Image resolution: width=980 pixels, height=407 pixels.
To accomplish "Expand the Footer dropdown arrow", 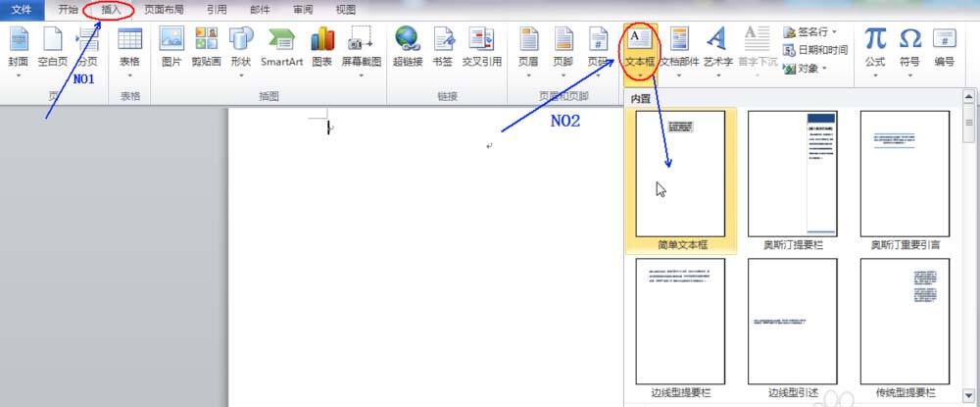I will [x=563, y=76].
